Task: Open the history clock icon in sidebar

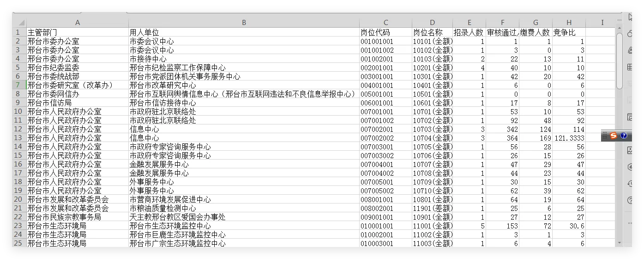Action: tap(631, 184)
